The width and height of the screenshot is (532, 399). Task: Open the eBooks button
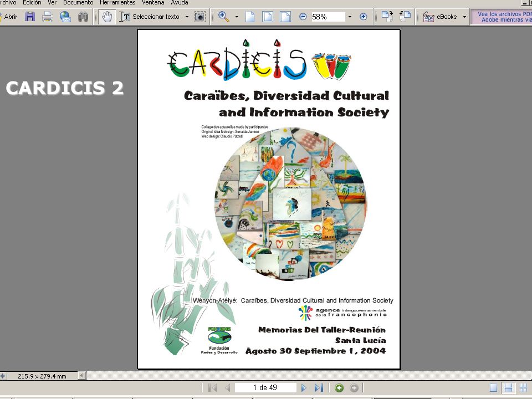(x=440, y=17)
